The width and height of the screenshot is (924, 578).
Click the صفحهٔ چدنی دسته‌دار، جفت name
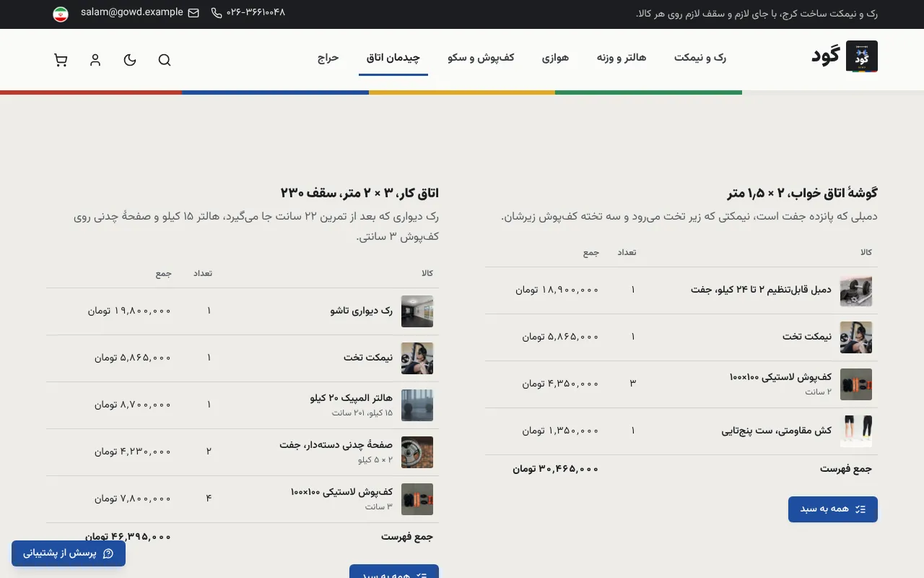point(336,445)
